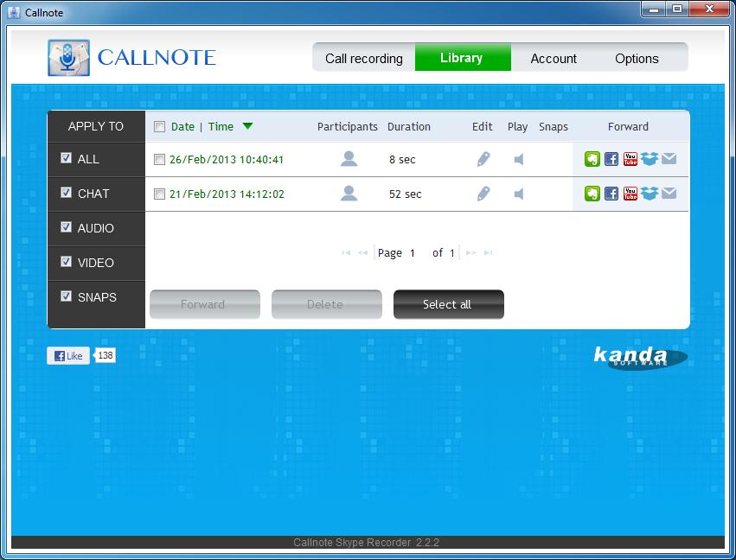Sort recordings by Date header
This screenshot has width=736, height=560.
tap(182, 127)
